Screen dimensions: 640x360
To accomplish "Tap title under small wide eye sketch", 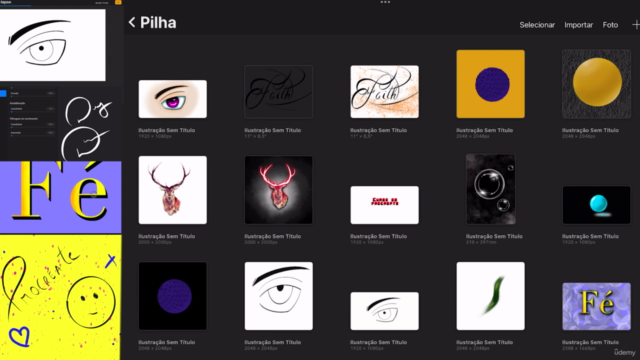I will 378,342.
